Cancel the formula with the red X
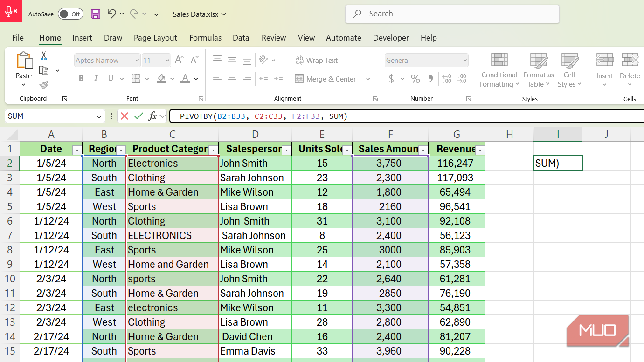Screen dimensions: 644x362 tap(124, 116)
